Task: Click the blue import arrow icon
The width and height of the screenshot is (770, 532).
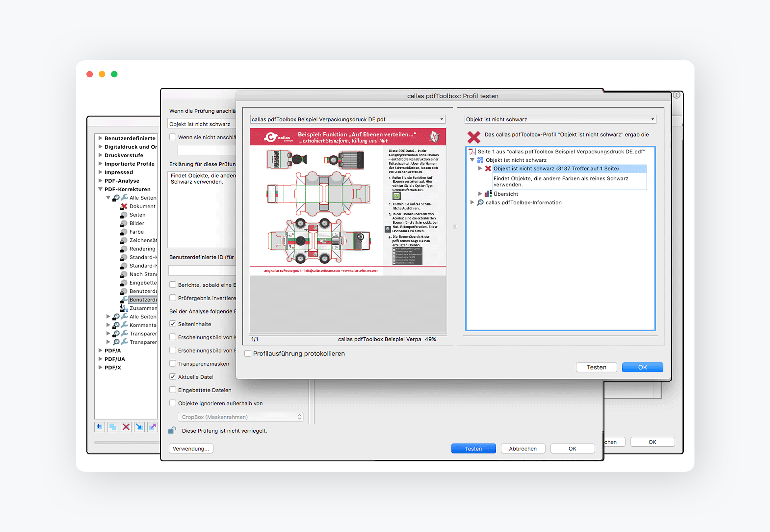Action: click(x=139, y=427)
